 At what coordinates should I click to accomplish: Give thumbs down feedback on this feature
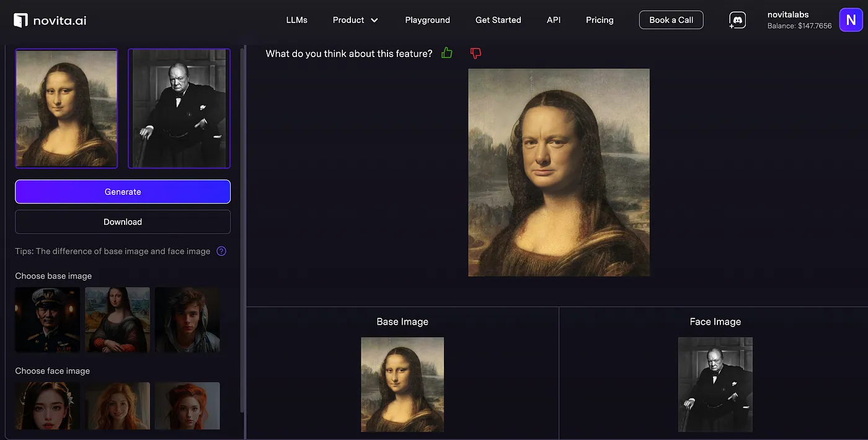[476, 53]
